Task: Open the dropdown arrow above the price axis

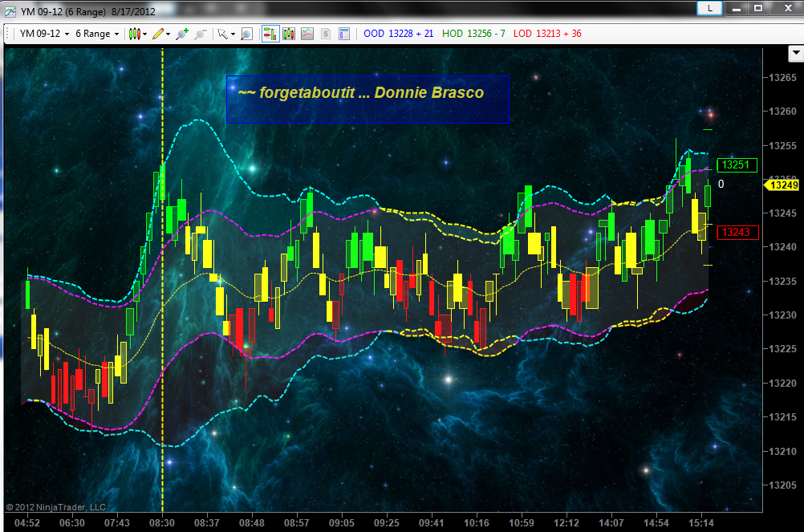Action: click(x=796, y=53)
